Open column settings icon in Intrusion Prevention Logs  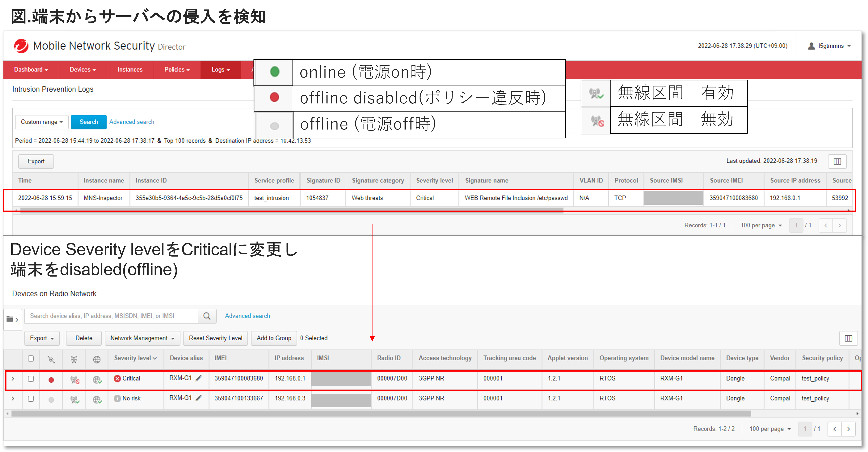[x=837, y=161]
